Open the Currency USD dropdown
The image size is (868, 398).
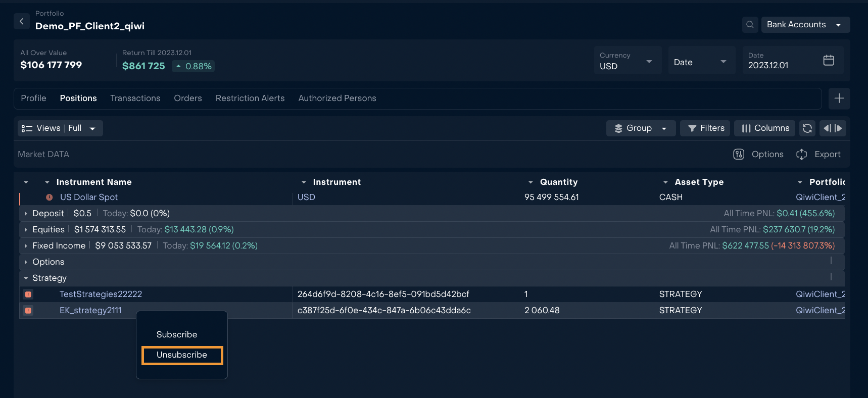pos(627,61)
